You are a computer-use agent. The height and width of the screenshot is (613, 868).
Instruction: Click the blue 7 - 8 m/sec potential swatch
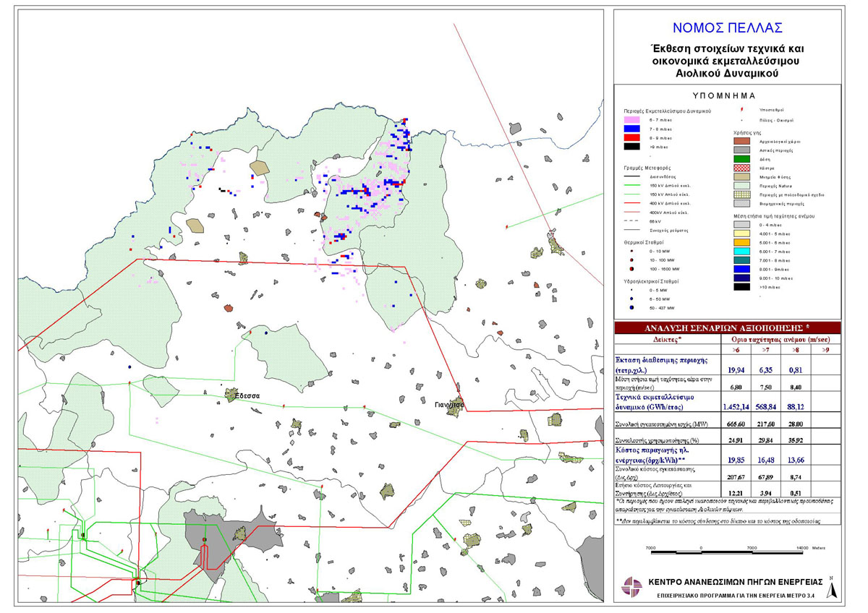(631, 129)
